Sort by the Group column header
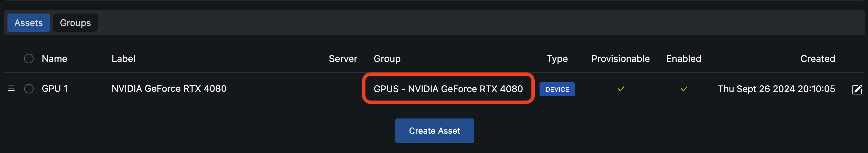 [x=387, y=59]
